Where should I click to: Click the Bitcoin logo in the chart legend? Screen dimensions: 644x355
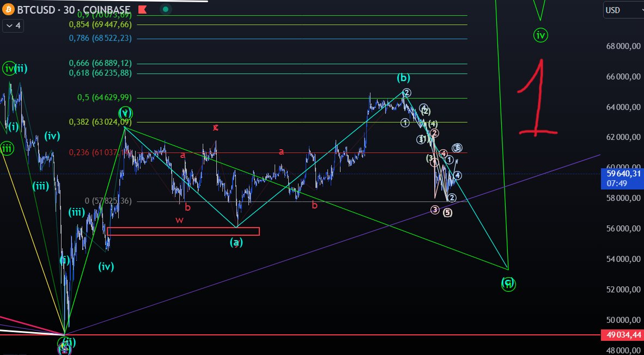tap(8, 9)
